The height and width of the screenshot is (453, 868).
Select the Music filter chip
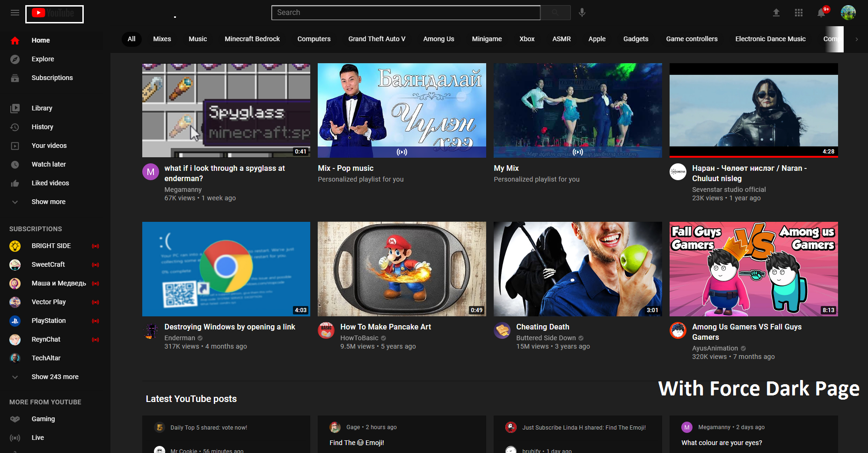tap(197, 39)
